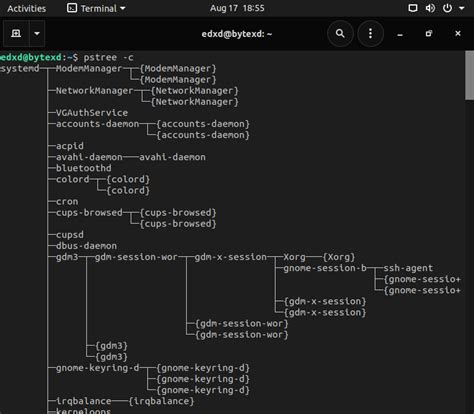Click the {irqbalance} thread entry
Screen dimensions: 474x414
[161, 401]
